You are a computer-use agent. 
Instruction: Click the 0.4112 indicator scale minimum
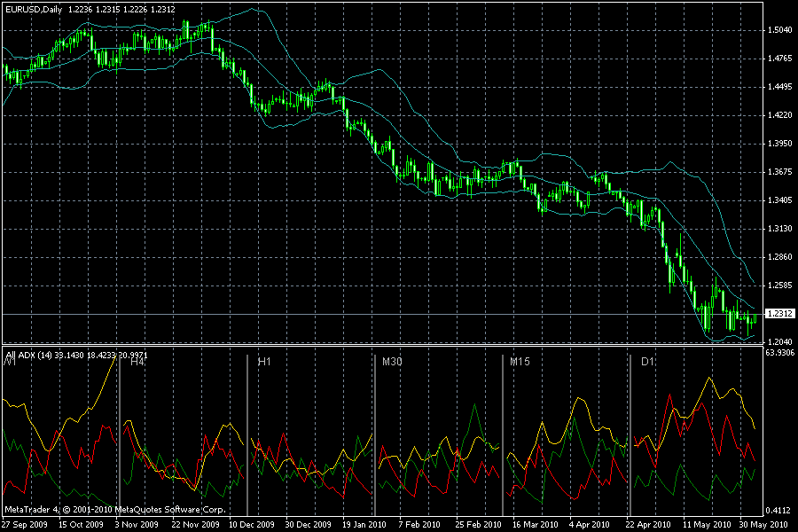coord(780,511)
